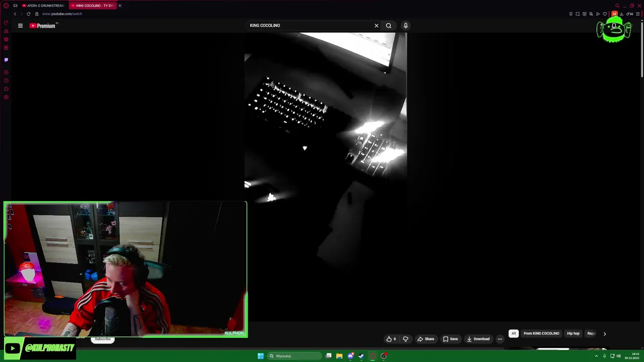Open the AI assistant button
The image size is (644, 362).
[x=629, y=14]
